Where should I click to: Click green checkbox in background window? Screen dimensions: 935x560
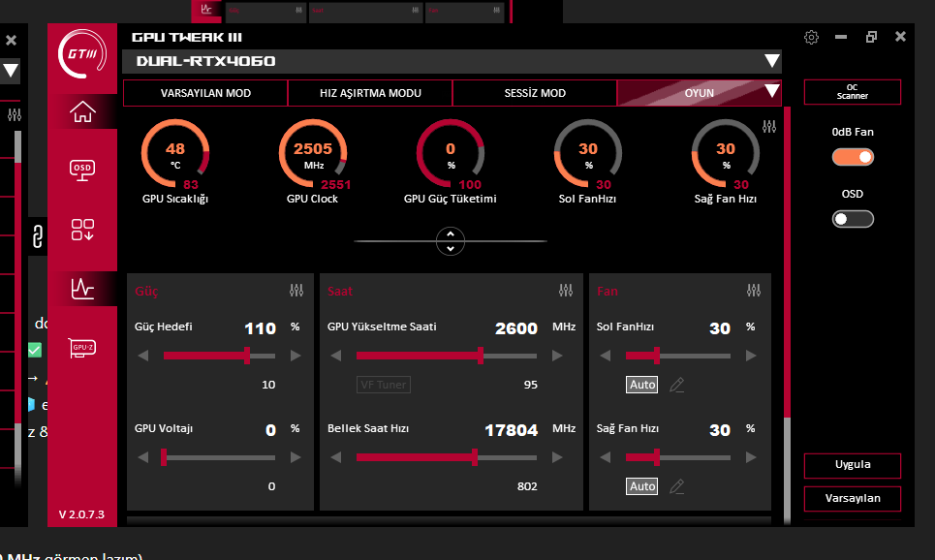click(35, 350)
